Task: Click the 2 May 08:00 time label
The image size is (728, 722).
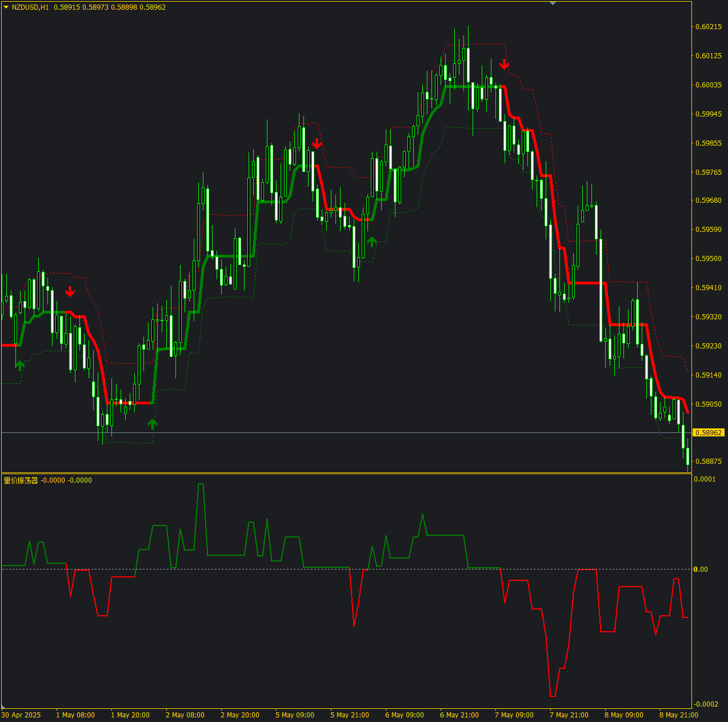Action: pyautogui.click(x=185, y=715)
